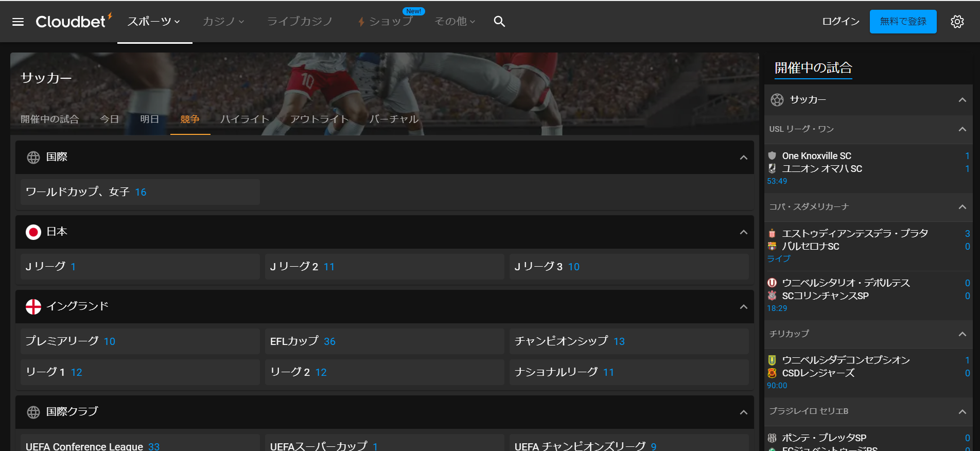
Task: Open the search magnifier icon
Action: tap(499, 22)
